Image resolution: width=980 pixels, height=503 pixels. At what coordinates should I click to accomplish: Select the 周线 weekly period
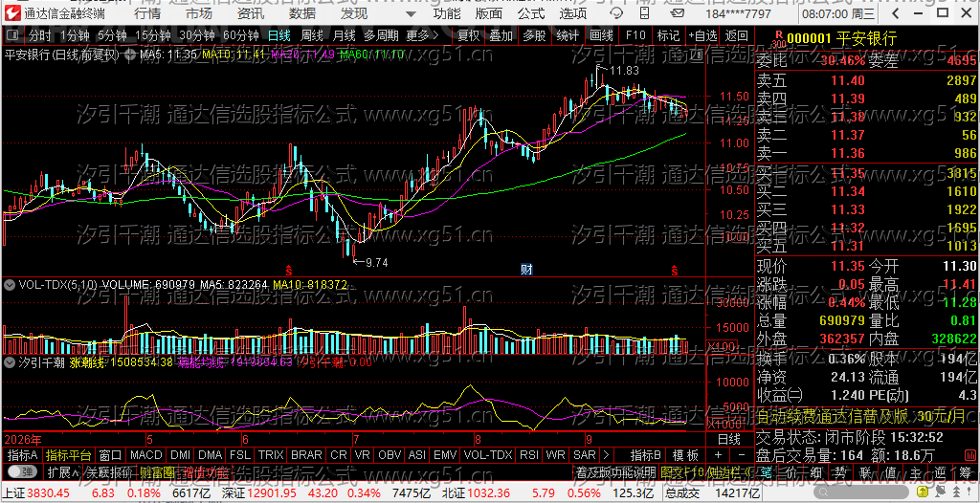pyautogui.click(x=312, y=35)
